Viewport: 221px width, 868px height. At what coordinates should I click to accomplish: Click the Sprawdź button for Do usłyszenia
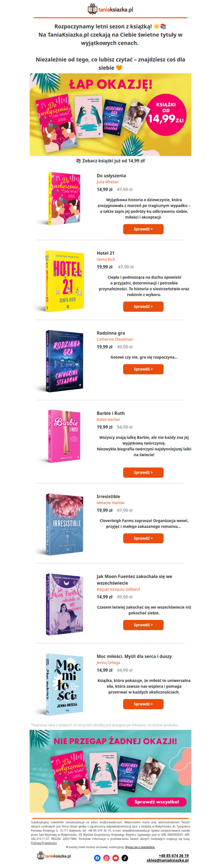point(143,228)
